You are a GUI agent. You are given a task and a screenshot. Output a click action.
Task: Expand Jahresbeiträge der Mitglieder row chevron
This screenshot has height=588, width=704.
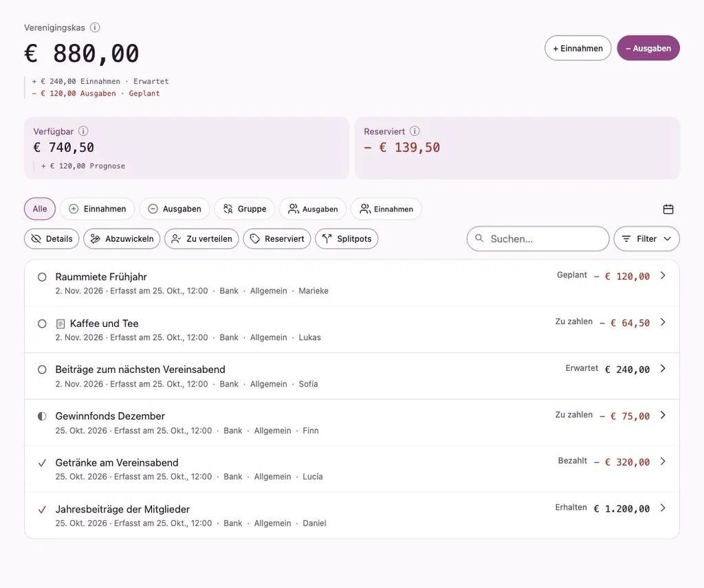point(663,508)
